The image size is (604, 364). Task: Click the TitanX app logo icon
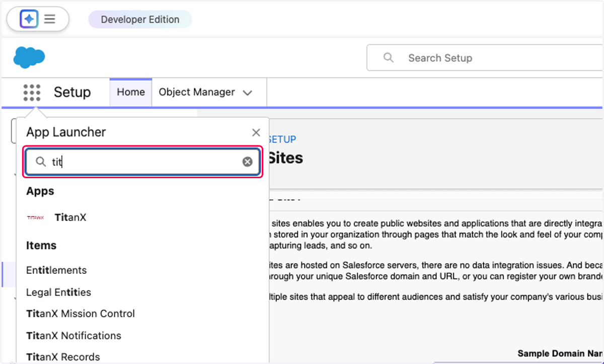(35, 217)
